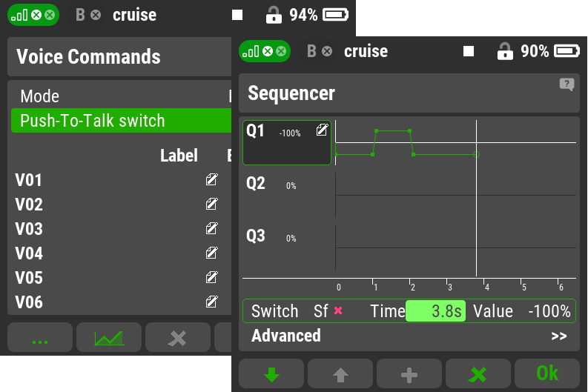Screen dimensions: 588x392
Task: Click the Value field showing -100%
Action: point(549,311)
